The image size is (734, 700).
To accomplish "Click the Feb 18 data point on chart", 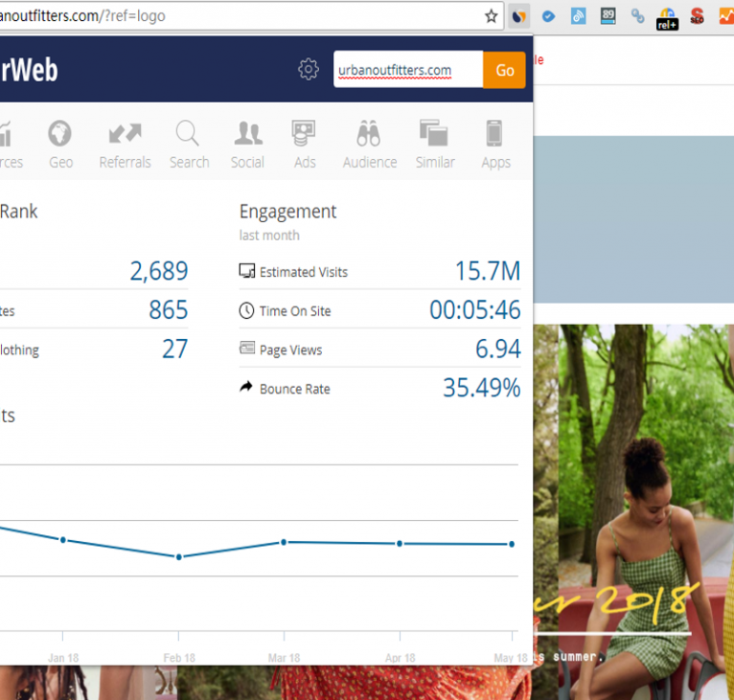I will tap(178, 556).
